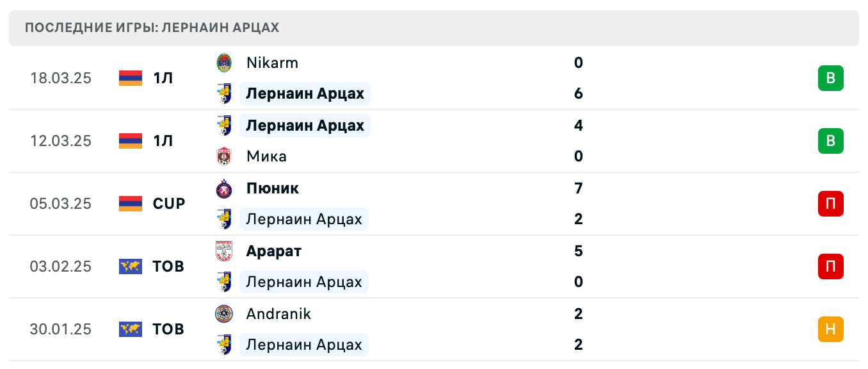Click the ПОСЛЕДНИЕ ИГРЫ header

point(152,28)
